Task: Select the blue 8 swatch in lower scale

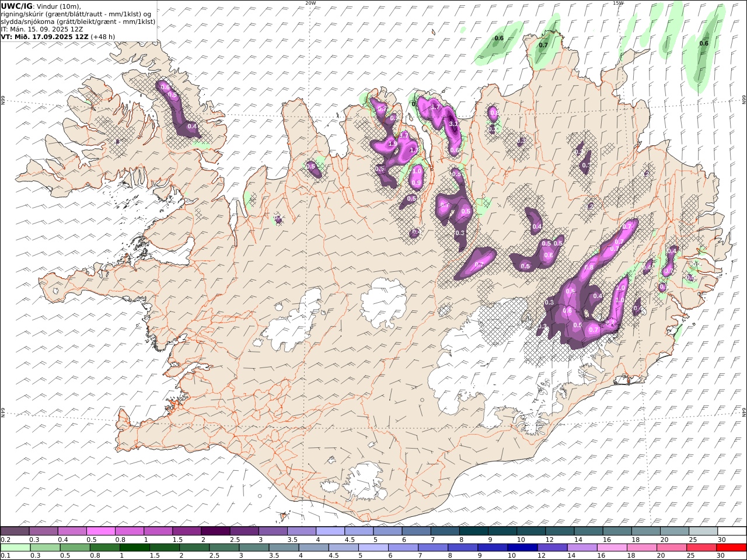Action: point(463,548)
